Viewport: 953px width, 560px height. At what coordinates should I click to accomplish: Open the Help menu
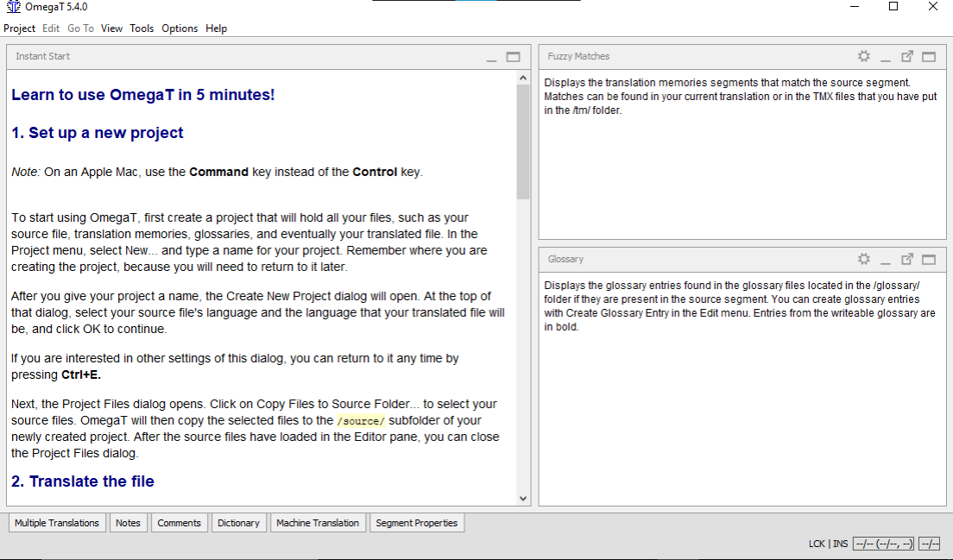click(x=217, y=28)
